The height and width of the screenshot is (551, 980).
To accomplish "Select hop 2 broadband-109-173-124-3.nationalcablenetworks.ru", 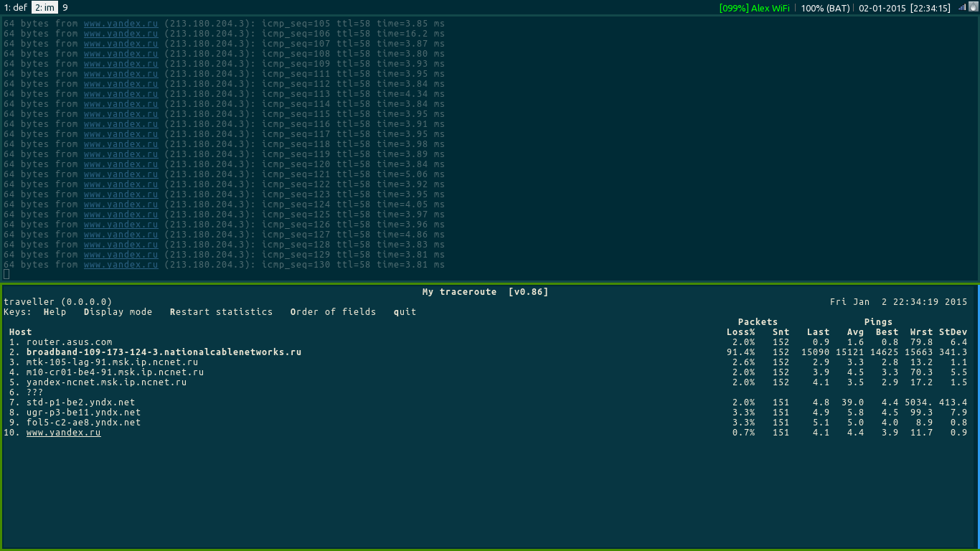I will [164, 352].
